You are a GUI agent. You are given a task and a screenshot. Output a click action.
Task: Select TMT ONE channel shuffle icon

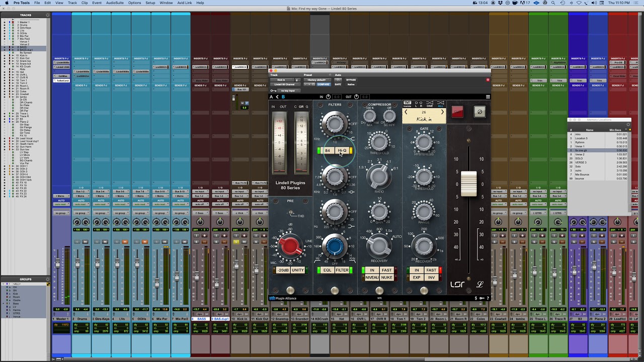coord(430,104)
